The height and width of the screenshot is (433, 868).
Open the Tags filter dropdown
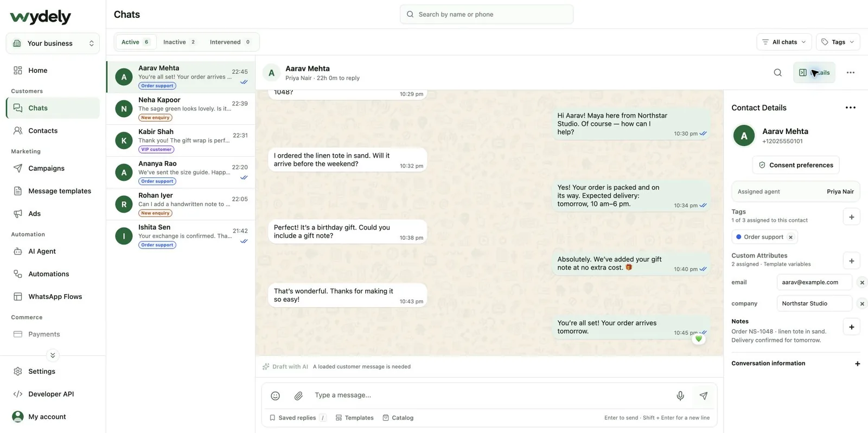(838, 42)
